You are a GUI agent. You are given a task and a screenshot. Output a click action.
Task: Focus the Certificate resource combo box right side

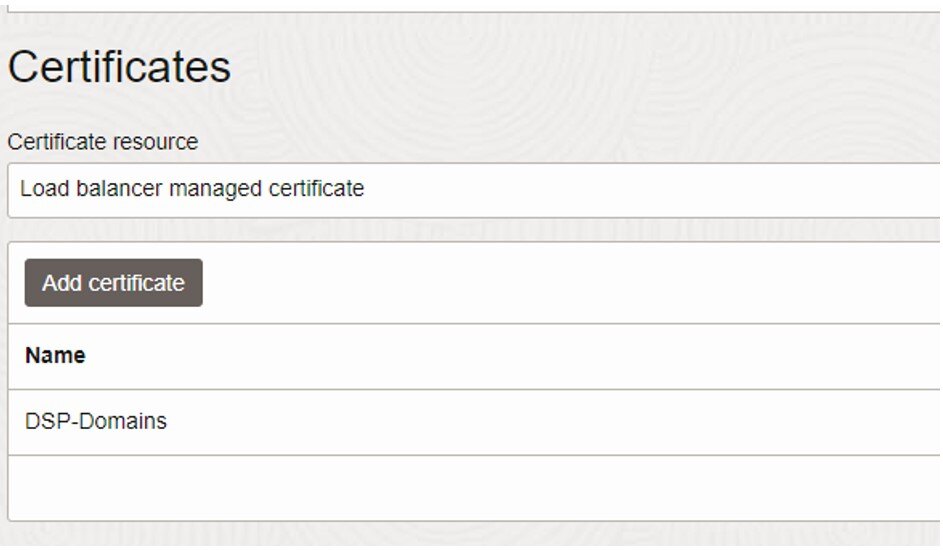[x=842, y=189]
